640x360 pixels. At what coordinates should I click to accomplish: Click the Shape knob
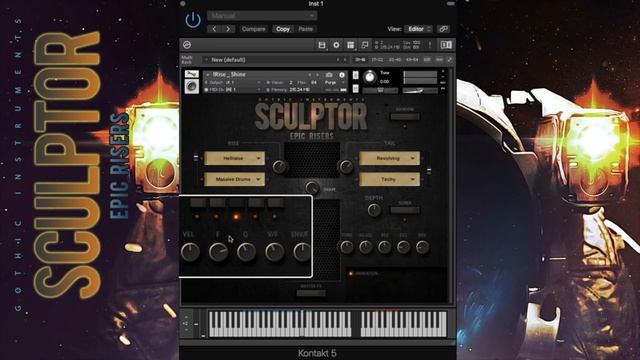(x=312, y=188)
